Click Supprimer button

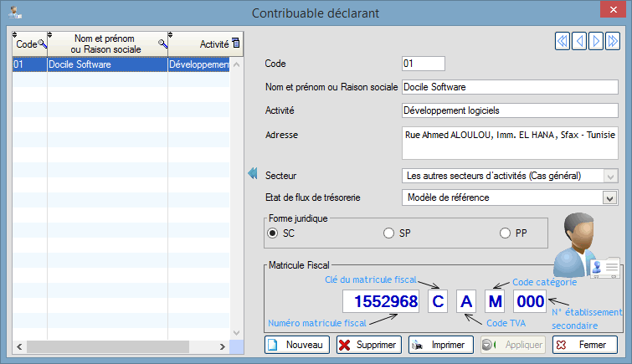[x=369, y=345]
